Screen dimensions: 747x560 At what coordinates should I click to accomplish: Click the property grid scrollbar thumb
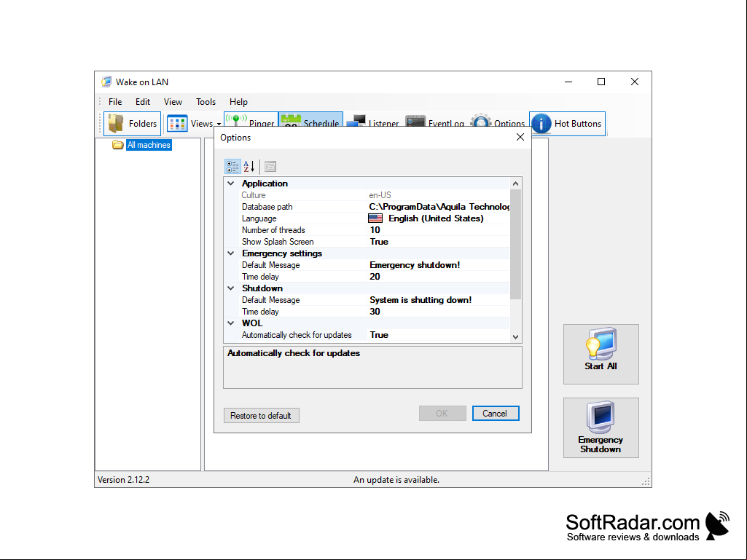(515, 244)
